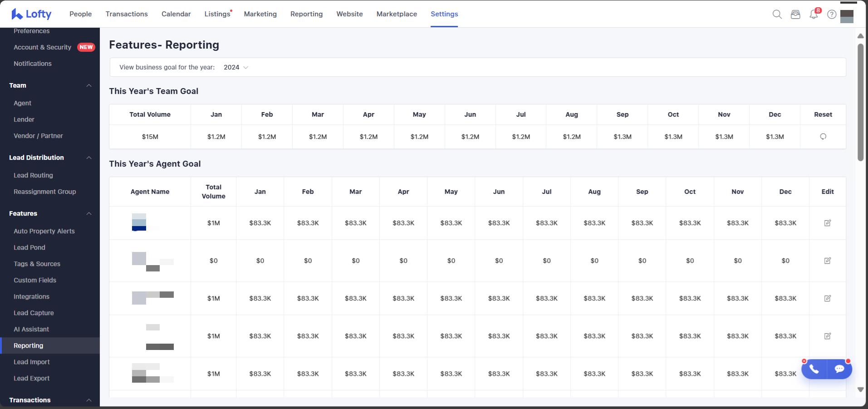Click the Lofty logo
868x409 pixels.
(x=31, y=14)
